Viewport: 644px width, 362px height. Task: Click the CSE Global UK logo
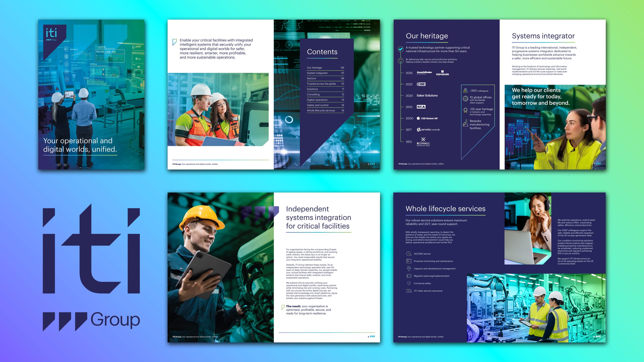[x=427, y=118]
